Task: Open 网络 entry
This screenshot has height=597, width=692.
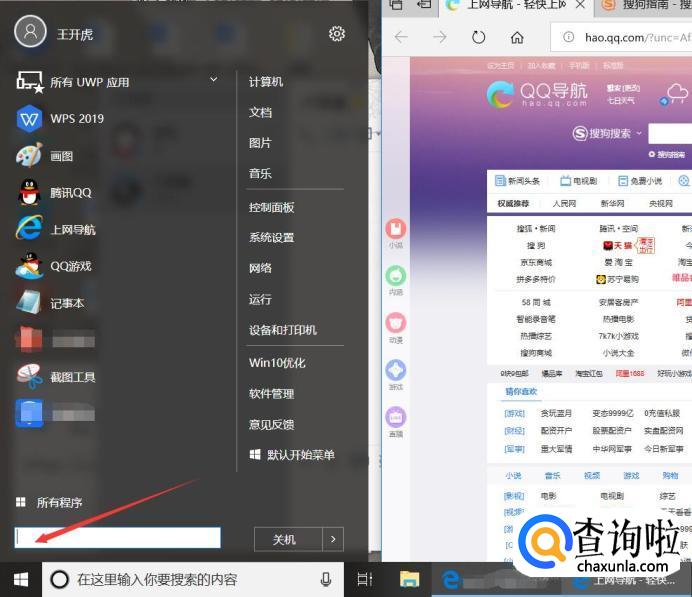Action: tap(260, 268)
